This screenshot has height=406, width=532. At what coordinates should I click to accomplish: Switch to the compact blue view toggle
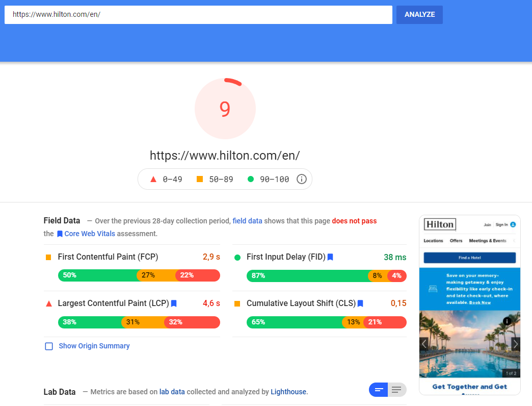(379, 390)
